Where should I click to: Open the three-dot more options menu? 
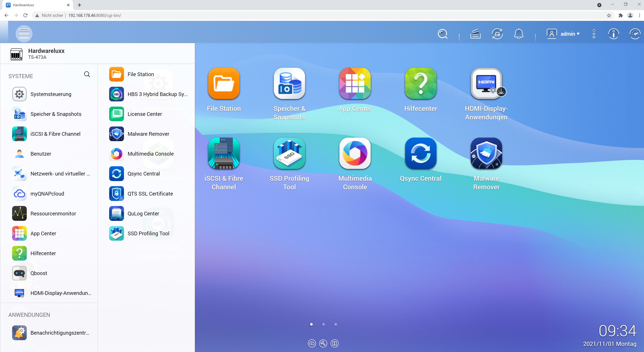click(x=594, y=34)
